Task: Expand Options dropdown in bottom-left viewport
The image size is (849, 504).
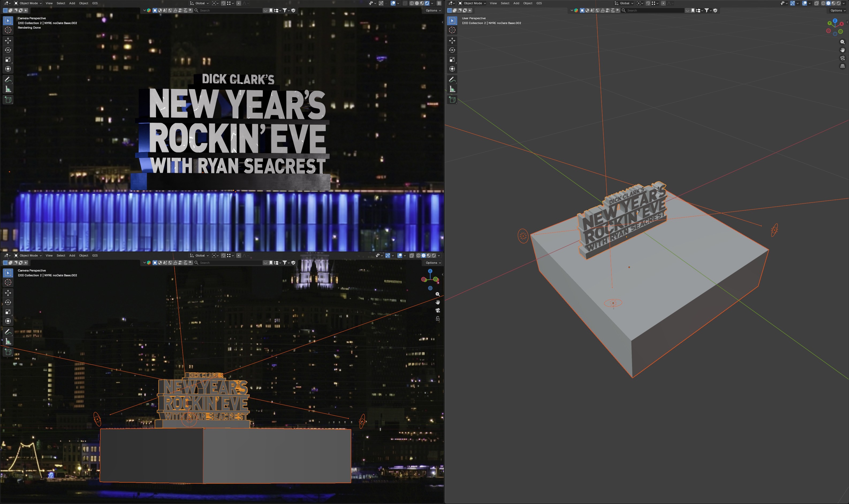Action: click(x=433, y=262)
